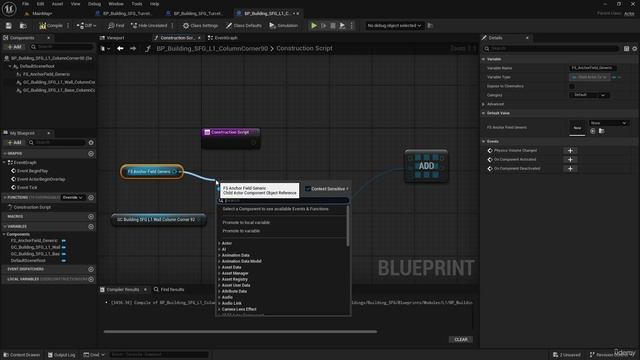Open the Category Default dropdown
This screenshot has height=360, width=640.
tap(589, 95)
